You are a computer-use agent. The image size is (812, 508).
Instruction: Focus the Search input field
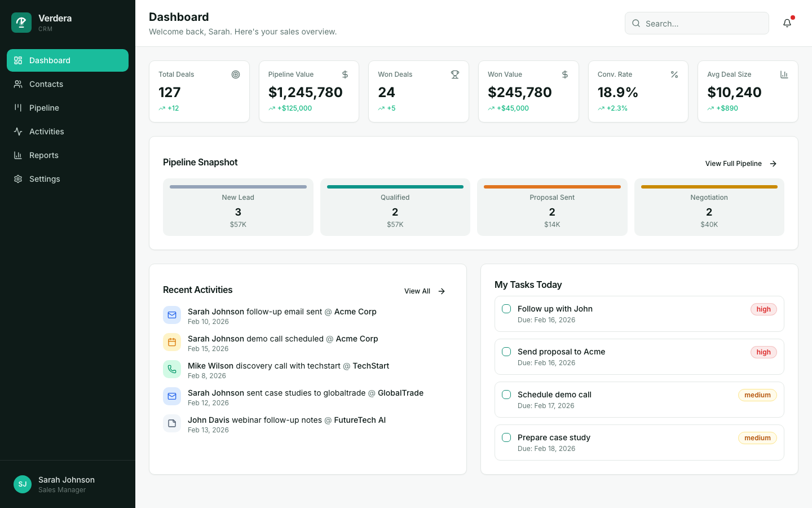697,23
